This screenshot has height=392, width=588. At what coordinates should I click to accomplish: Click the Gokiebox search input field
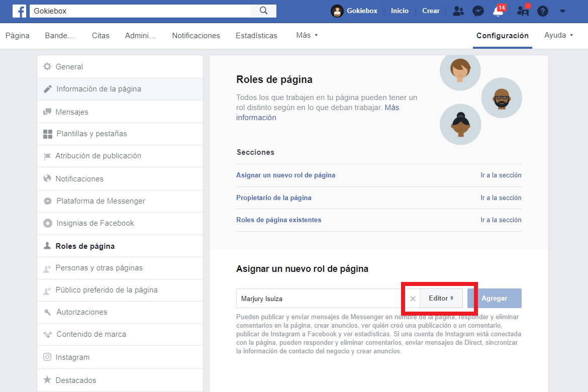coord(141,11)
